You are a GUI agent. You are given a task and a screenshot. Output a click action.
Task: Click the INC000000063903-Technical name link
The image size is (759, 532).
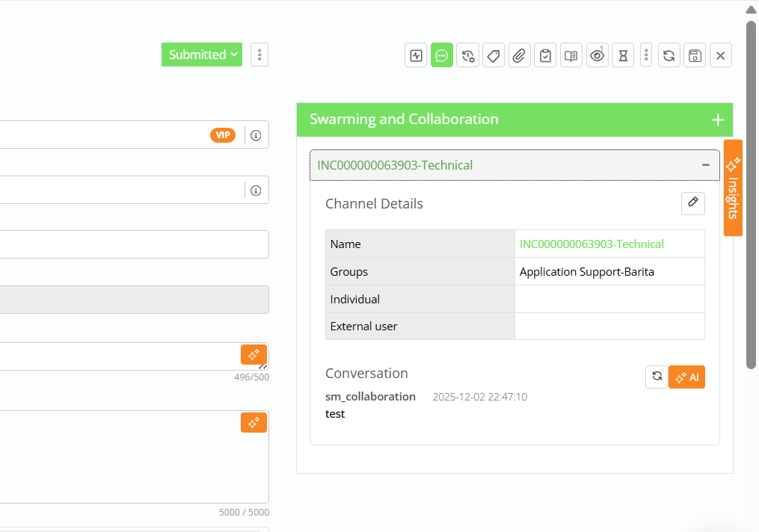[x=591, y=244]
